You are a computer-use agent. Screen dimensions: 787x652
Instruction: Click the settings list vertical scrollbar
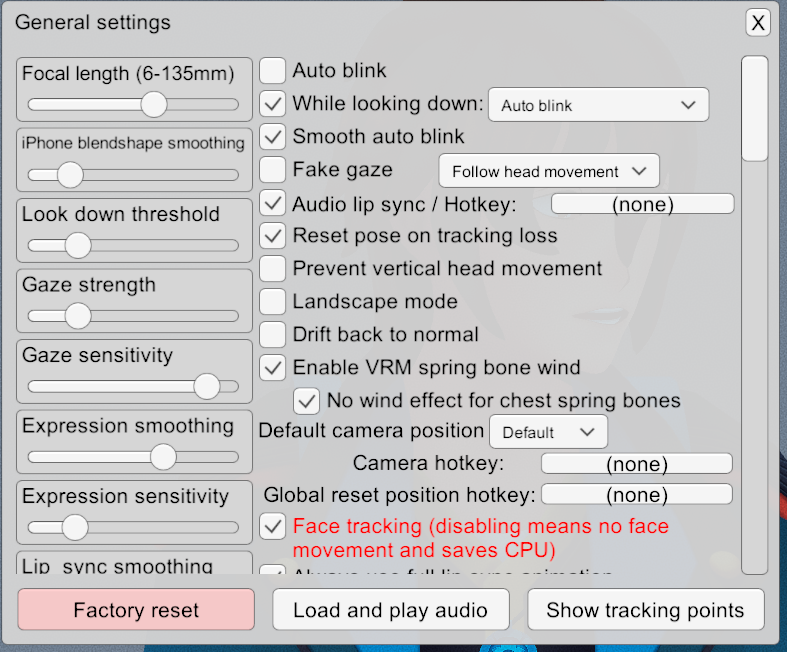(754, 109)
